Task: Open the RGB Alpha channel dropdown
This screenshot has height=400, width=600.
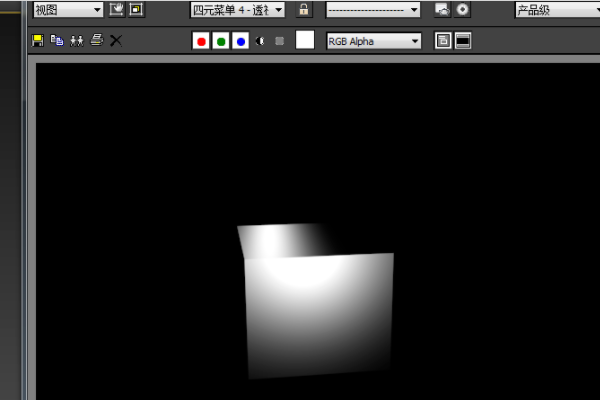Action: pos(373,41)
